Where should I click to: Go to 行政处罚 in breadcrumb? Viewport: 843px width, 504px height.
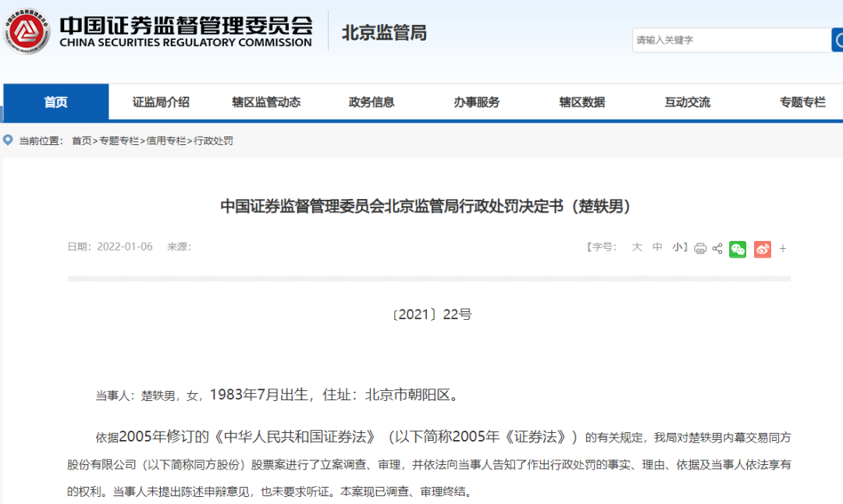point(213,140)
